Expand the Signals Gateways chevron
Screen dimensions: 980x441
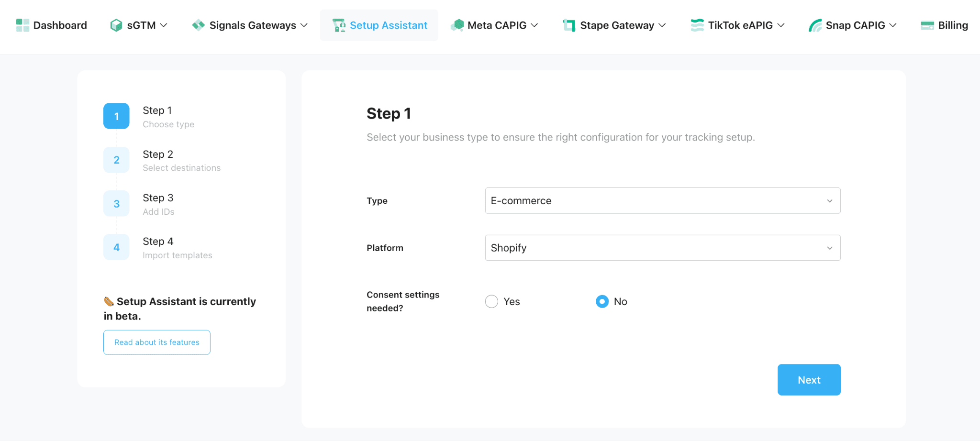[304, 25]
